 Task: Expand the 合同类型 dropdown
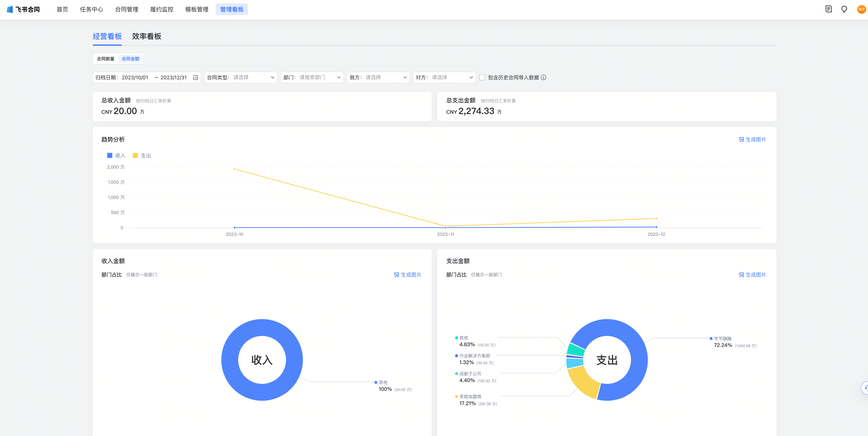pyautogui.click(x=241, y=77)
